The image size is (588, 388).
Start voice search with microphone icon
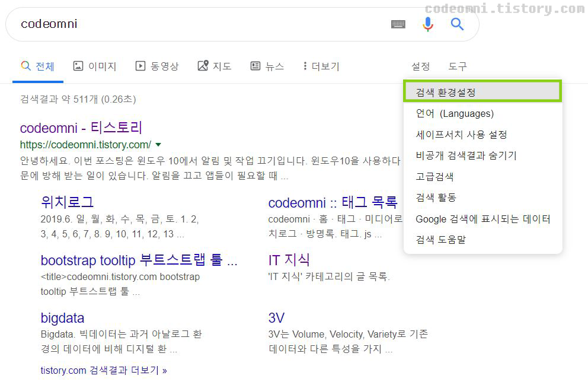tap(427, 24)
